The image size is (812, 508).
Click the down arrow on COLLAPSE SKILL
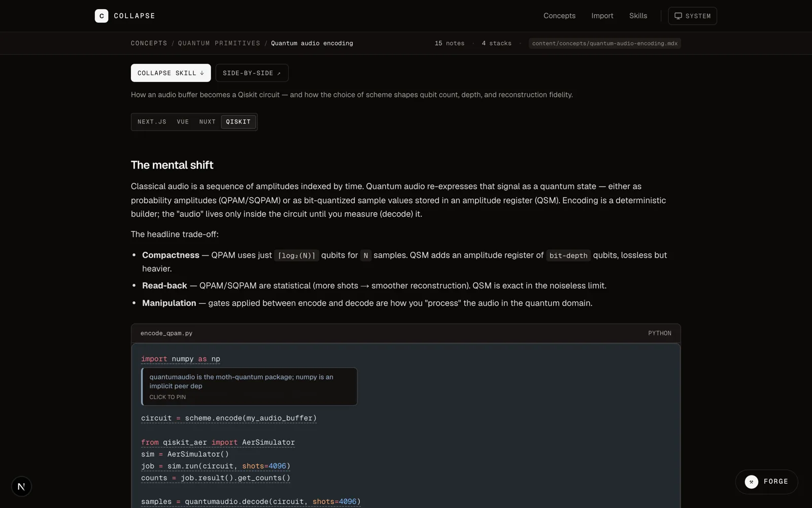(x=202, y=73)
